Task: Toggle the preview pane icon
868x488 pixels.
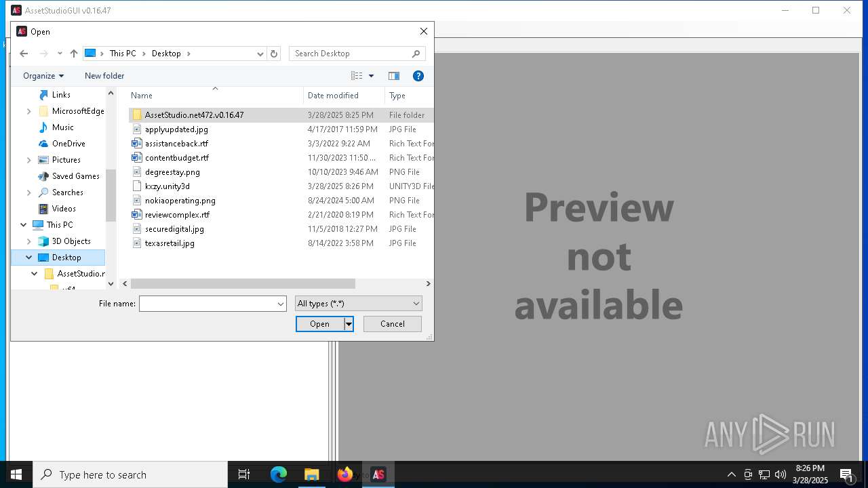Action: [394, 76]
